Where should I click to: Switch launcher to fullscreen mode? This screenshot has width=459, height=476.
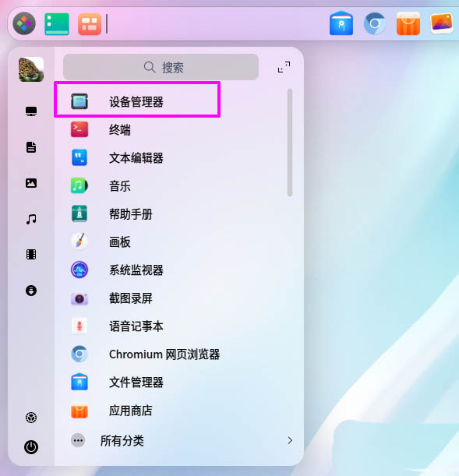tap(284, 67)
